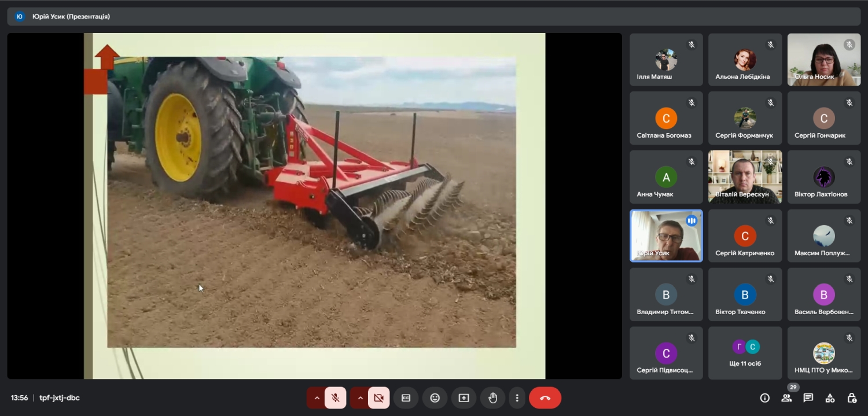The width and height of the screenshot is (868, 416).
Task: Click muted mic icon on Сергій Катриченко tile
Action: pyautogui.click(x=770, y=220)
